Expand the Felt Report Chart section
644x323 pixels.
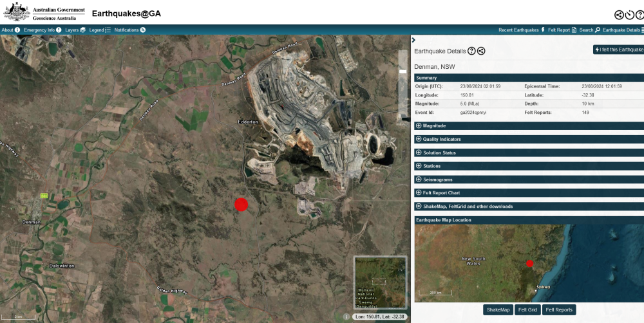click(x=441, y=193)
